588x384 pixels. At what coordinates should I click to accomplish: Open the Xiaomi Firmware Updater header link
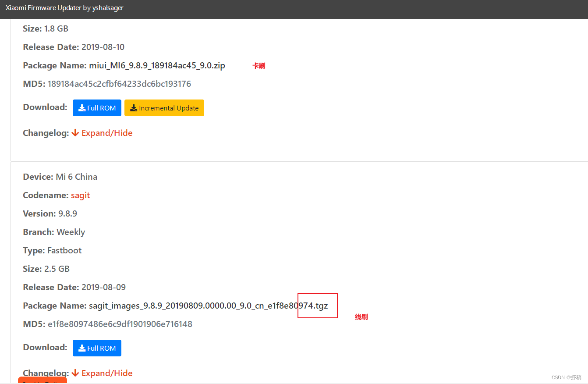(x=43, y=8)
